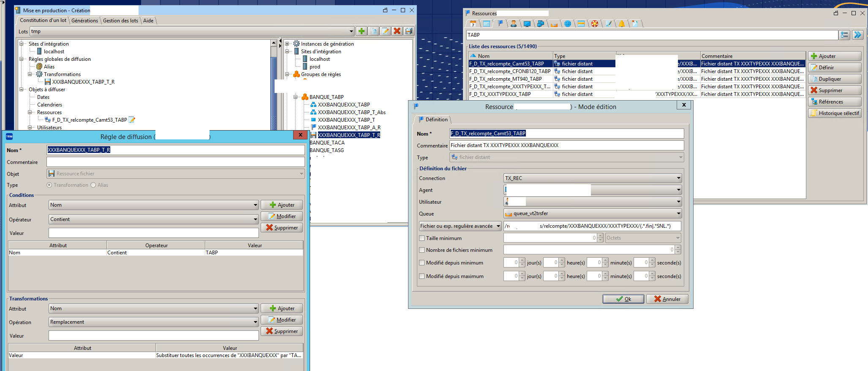Click the Commentaire field in Règle de diffusion
This screenshot has width=868, height=371.
175,162
